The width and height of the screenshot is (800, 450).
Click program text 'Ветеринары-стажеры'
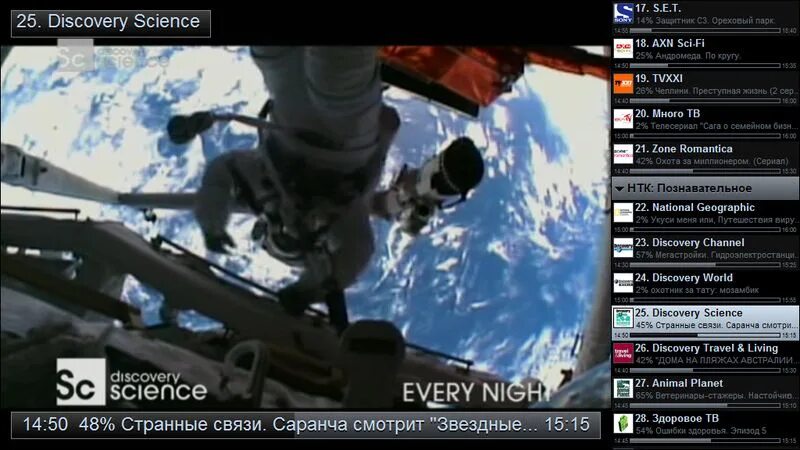[x=695, y=395]
